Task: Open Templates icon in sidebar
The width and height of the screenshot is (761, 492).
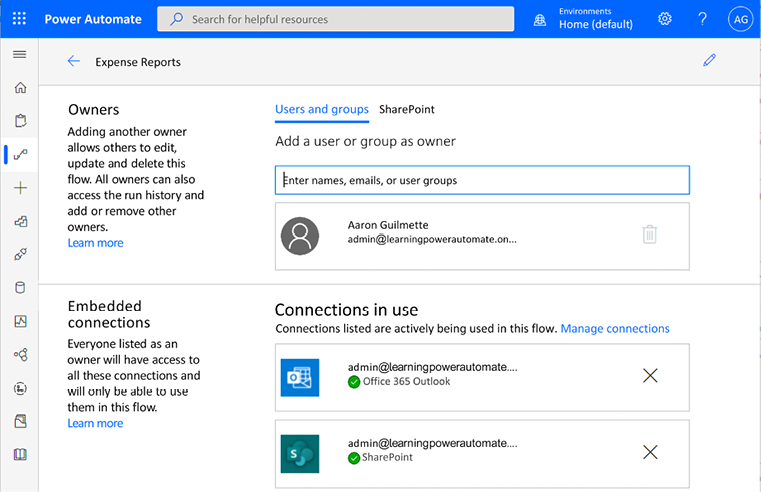Action: point(20,222)
